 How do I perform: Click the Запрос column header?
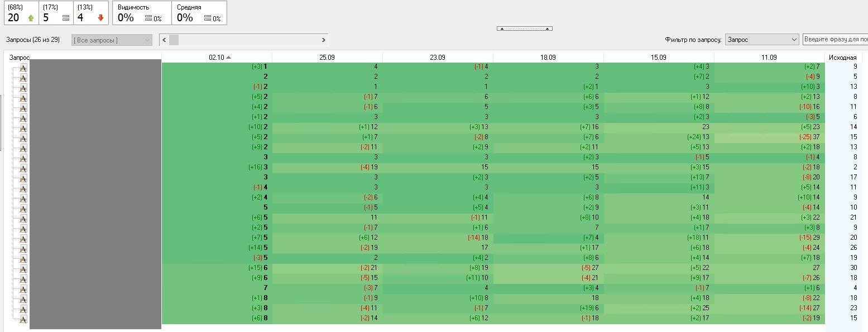(20, 58)
